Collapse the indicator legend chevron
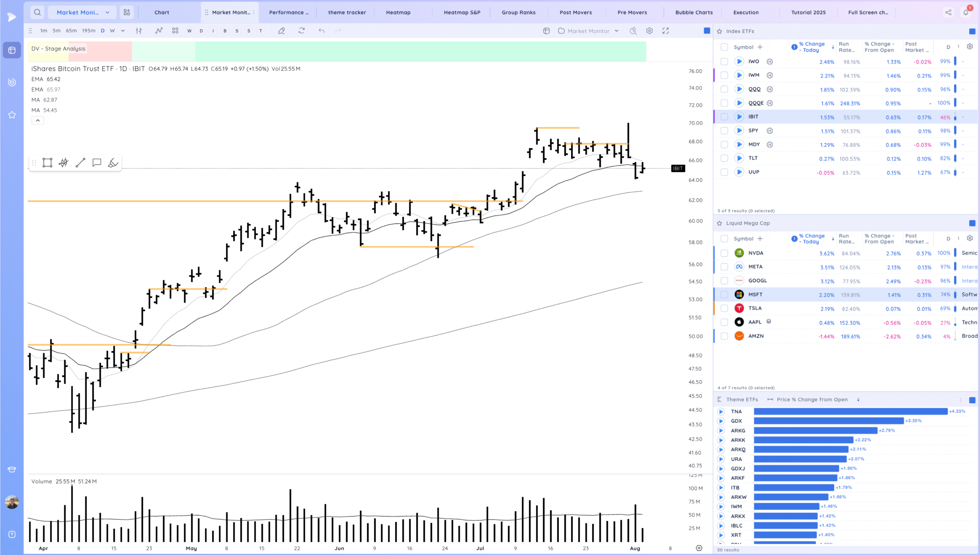This screenshot has width=980, height=555. click(38, 120)
